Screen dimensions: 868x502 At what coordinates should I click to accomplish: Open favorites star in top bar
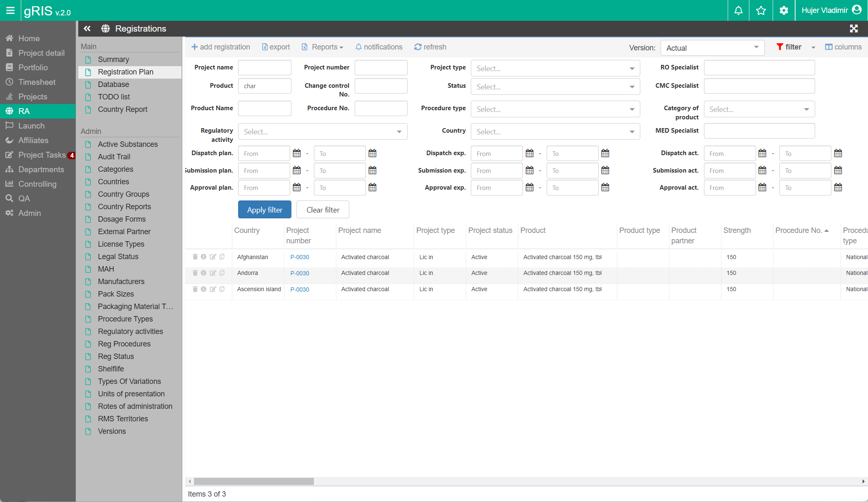pyautogui.click(x=761, y=10)
